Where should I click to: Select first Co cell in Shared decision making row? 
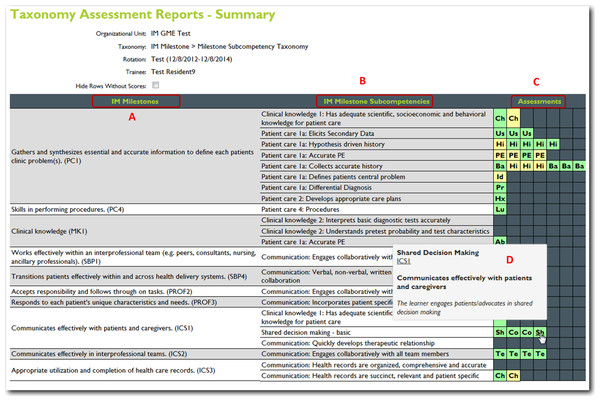coord(513,333)
